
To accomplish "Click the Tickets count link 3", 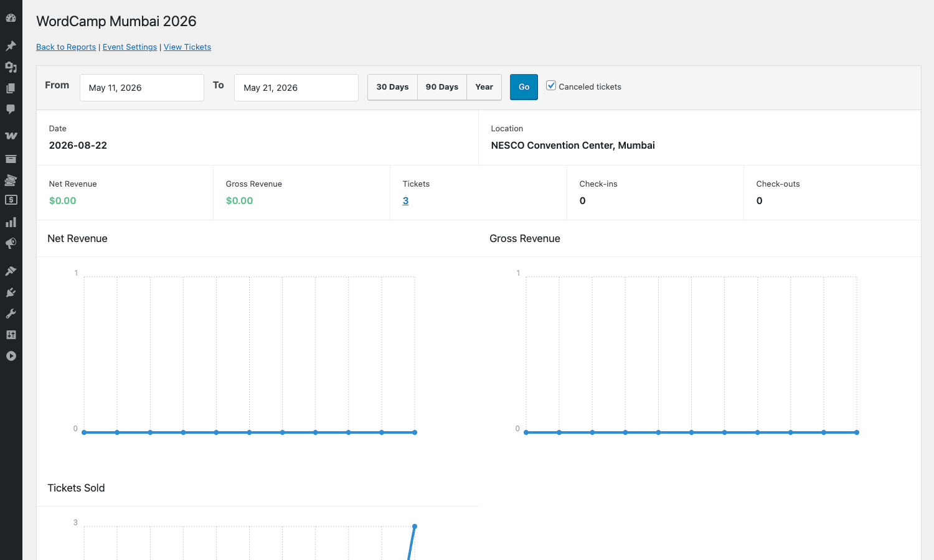I will pos(405,200).
